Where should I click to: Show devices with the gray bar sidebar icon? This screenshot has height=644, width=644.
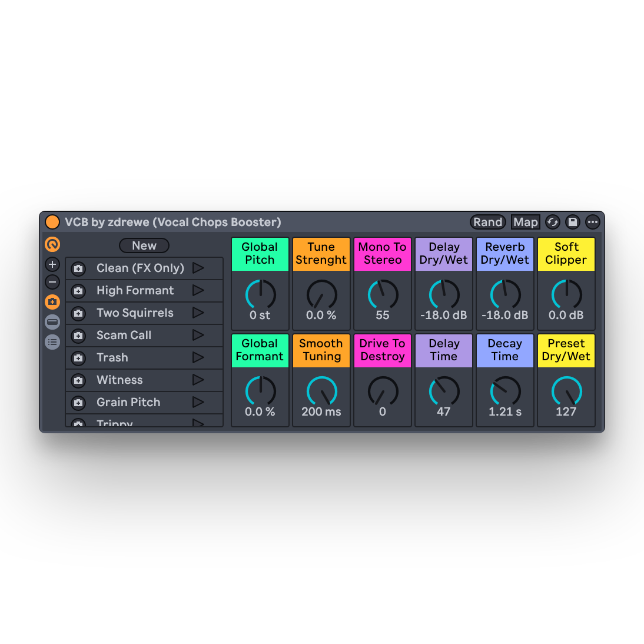52,322
